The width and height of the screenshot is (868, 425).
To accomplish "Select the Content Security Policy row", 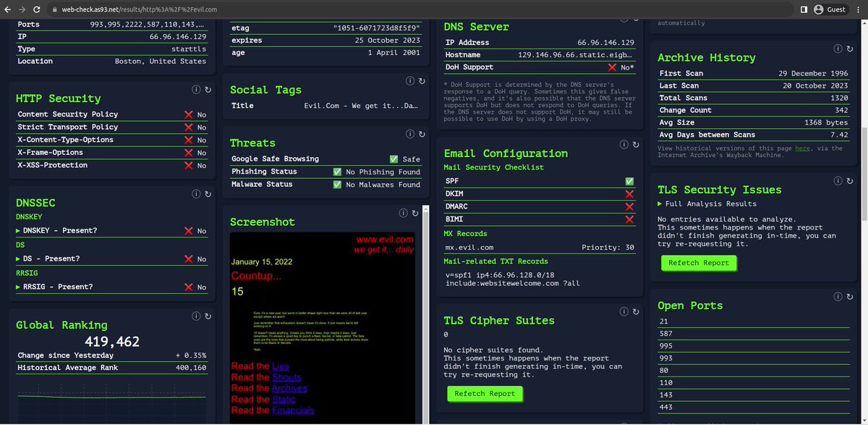I will click(111, 114).
